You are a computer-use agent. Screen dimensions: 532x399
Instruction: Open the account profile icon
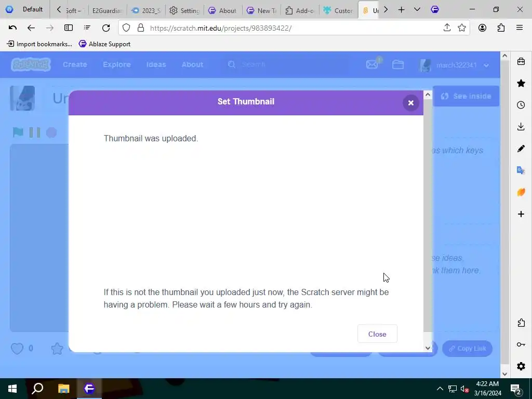(x=483, y=28)
